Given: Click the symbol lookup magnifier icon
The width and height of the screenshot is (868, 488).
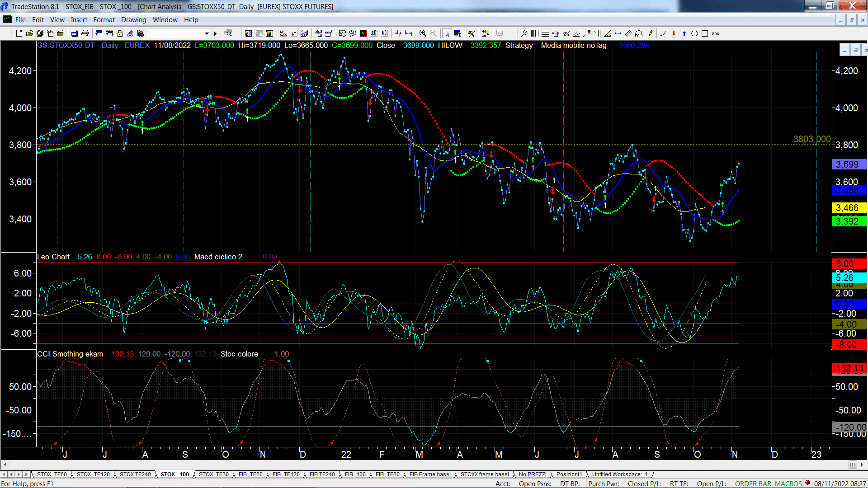Looking at the screenshot, I should (x=228, y=33).
